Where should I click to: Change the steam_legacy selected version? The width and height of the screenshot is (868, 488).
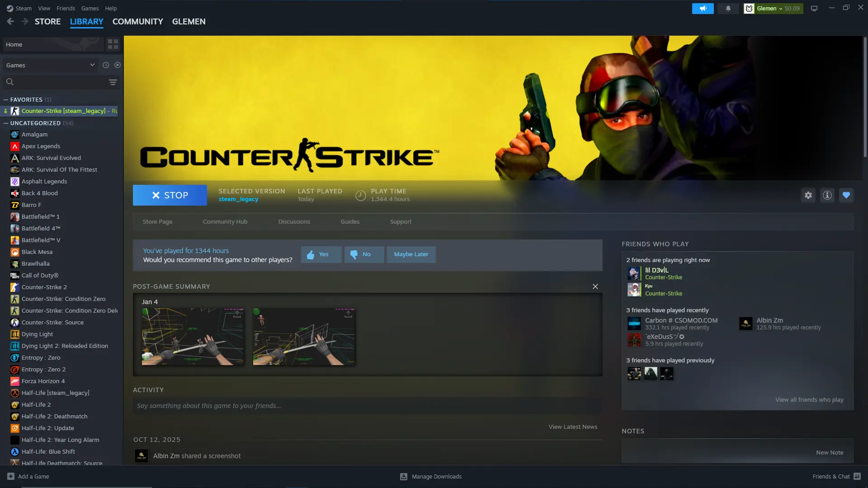tap(238, 199)
